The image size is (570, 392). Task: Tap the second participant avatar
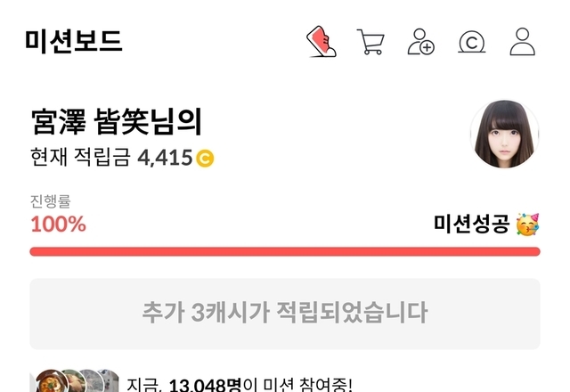[x=73, y=381]
